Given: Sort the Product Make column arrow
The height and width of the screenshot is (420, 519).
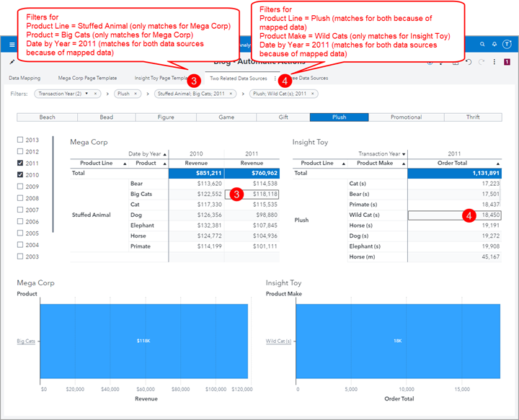Looking at the screenshot, I should pyautogui.click(x=404, y=164).
